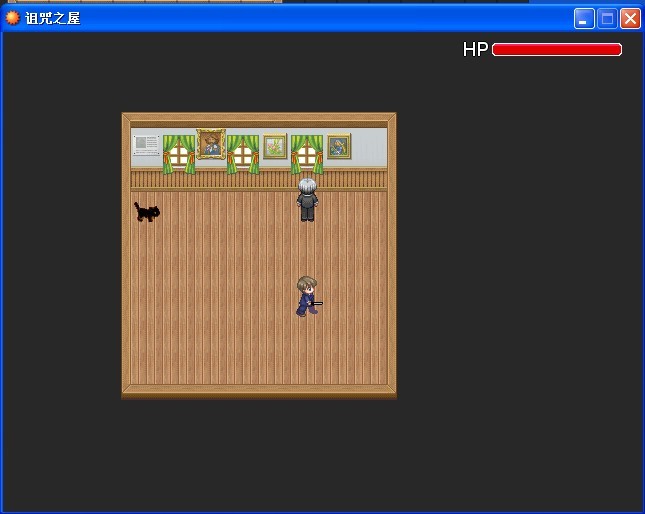
Task: Click the white notice paper on wall
Action: point(146,145)
